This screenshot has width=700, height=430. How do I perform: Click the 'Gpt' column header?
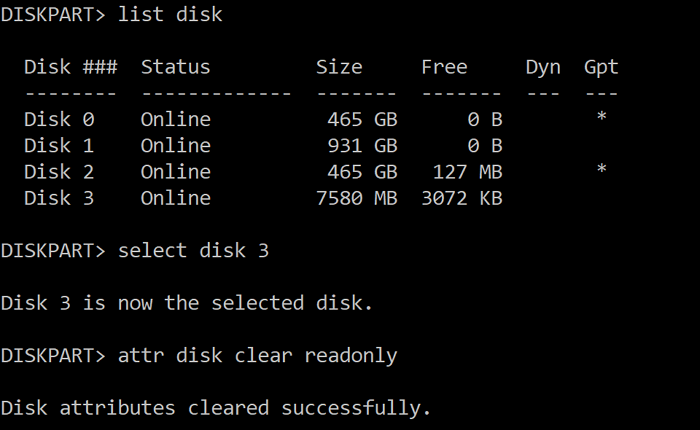[601, 67]
